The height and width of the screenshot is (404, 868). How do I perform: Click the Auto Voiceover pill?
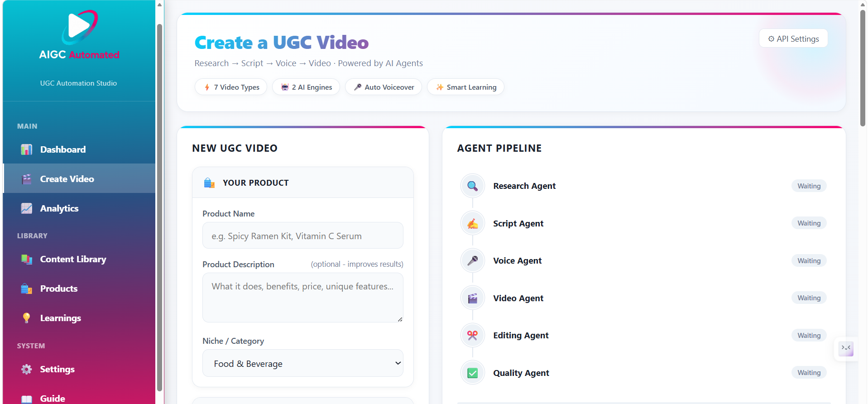coord(384,87)
